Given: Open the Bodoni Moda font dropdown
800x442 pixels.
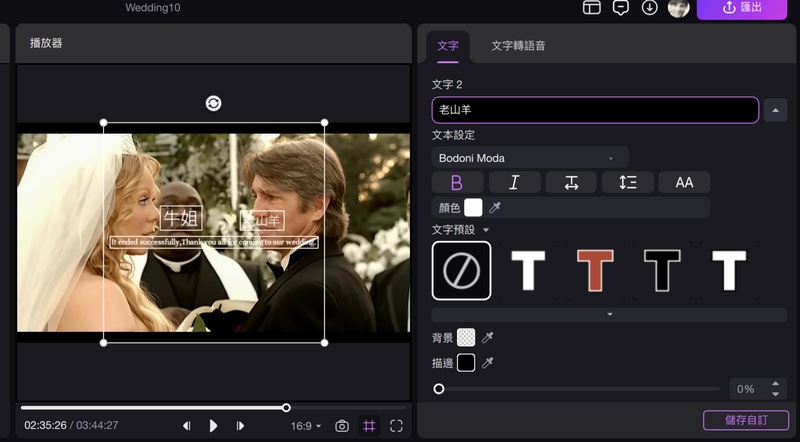Looking at the screenshot, I should click(x=530, y=158).
